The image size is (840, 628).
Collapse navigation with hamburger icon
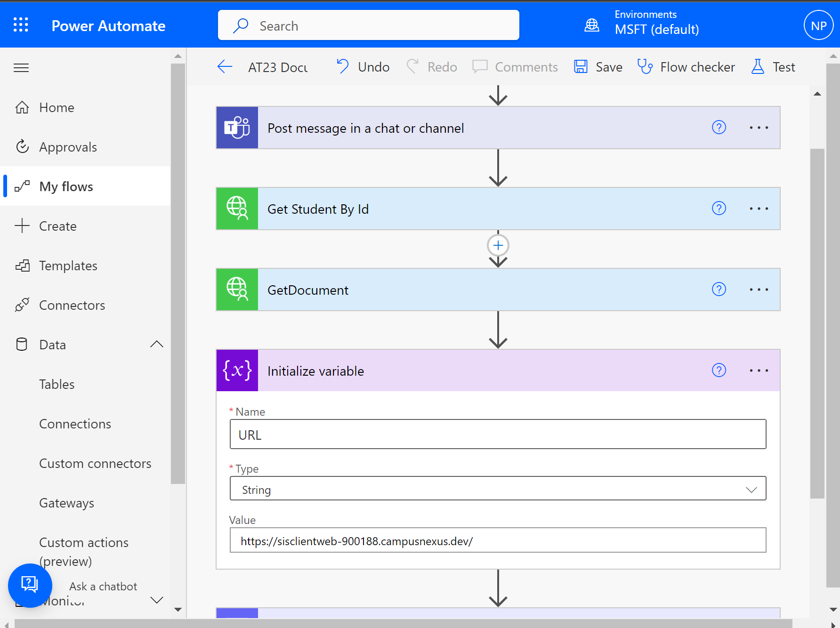[21, 68]
